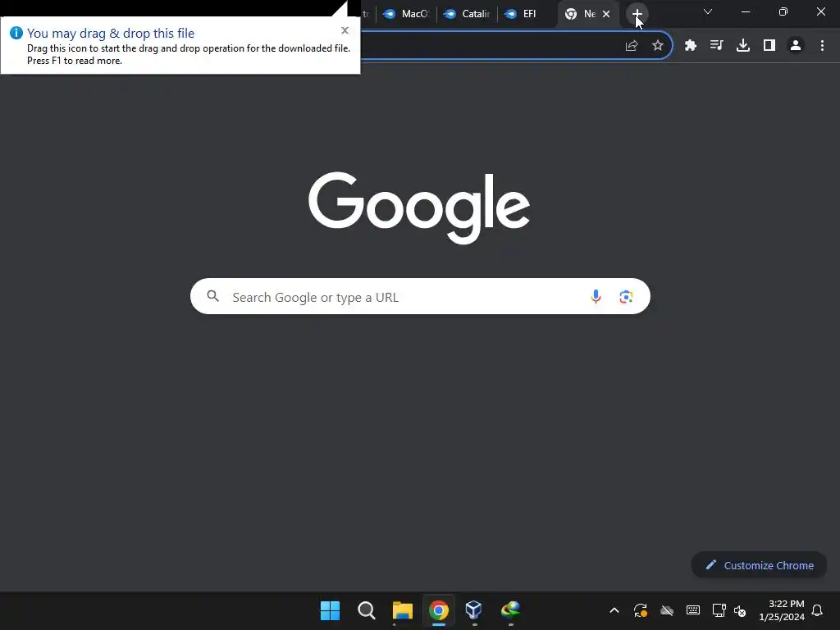Click the network display tray icon
The width and height of the screenshot is (840, 630).
click(719, 610)
